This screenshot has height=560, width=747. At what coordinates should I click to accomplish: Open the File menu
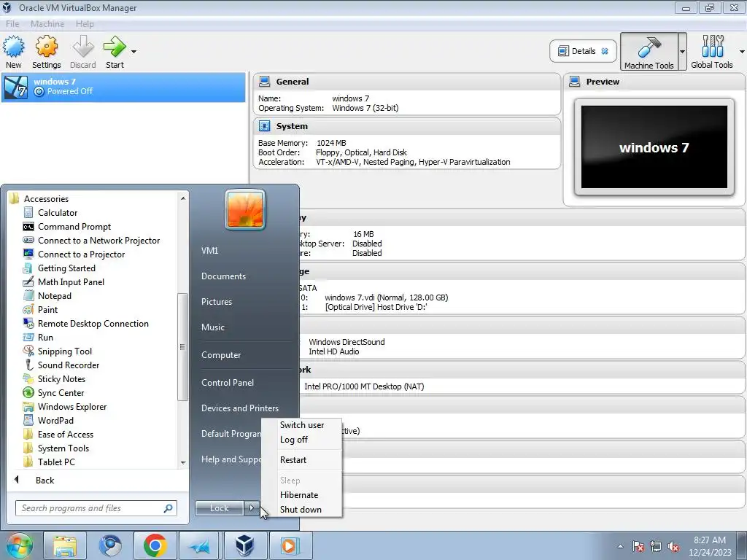(12, 24)
